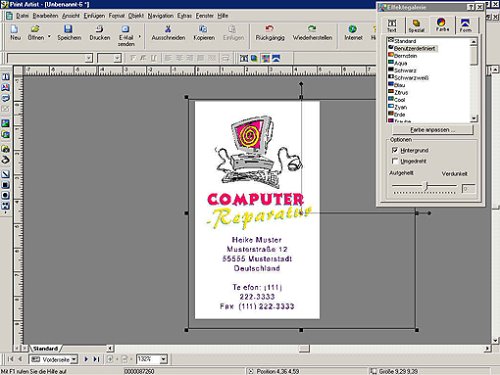Enable the Umgedreht checkbox
This screenshot has height=375, width=500.
(x=395, y=161)
